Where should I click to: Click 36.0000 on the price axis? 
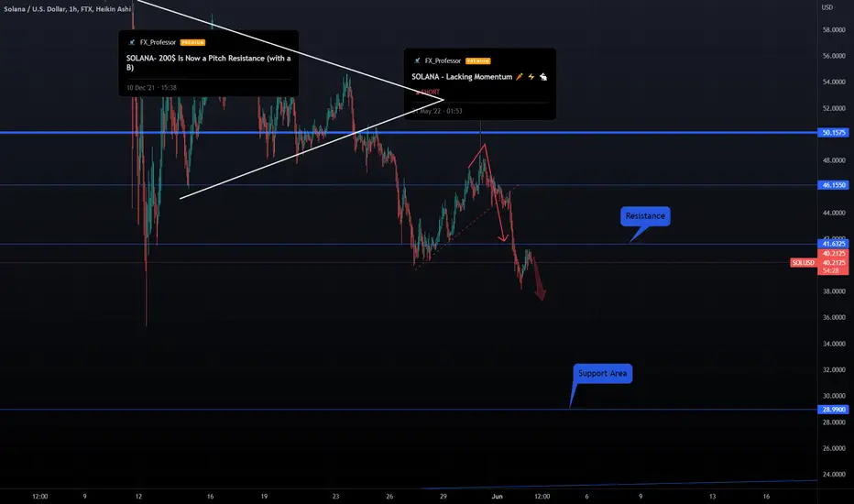coord(834,318)
